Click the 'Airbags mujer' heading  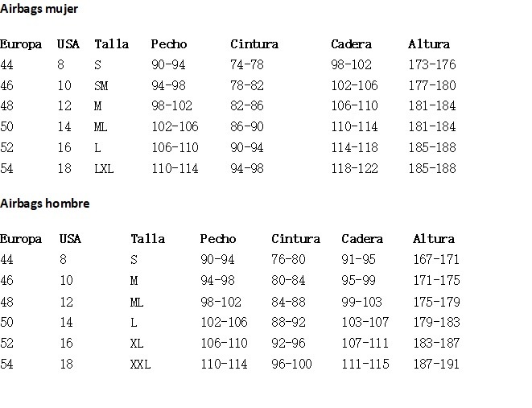click(x=39, y=9)
